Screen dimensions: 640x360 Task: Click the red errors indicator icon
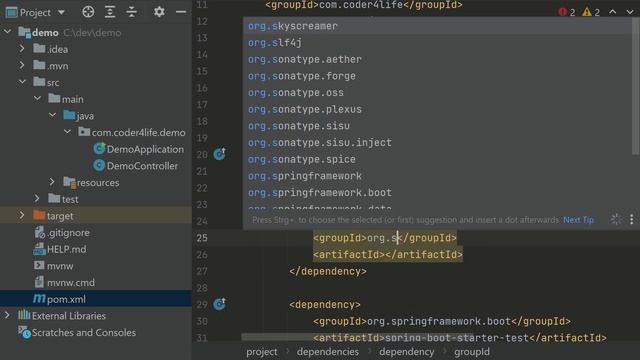coord(563,12)
